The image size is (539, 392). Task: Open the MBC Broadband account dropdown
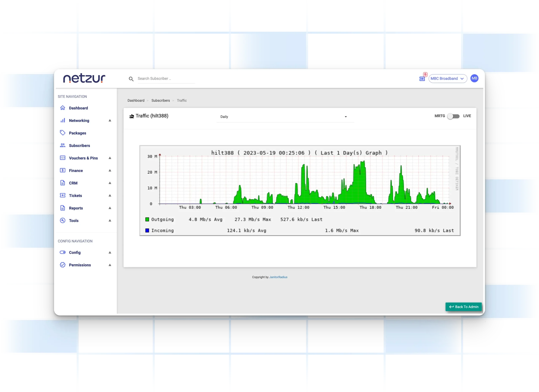[x=447, y=79]
